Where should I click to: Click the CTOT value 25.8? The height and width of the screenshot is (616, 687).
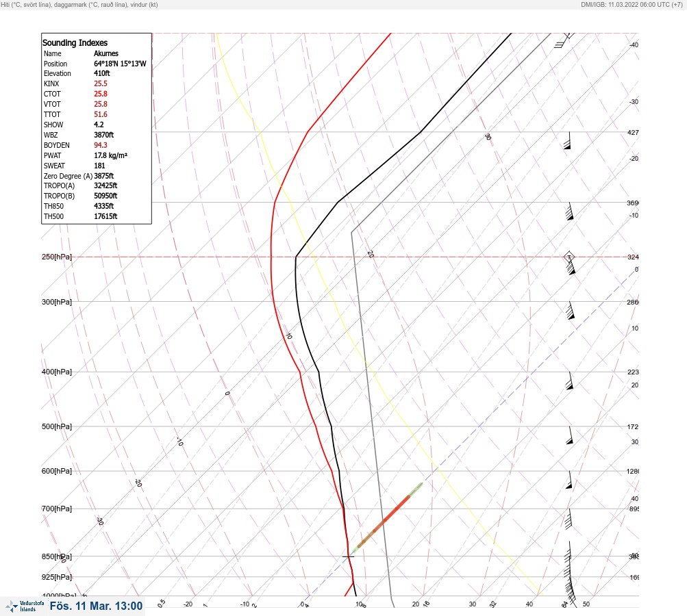click(x=100, y=94)
